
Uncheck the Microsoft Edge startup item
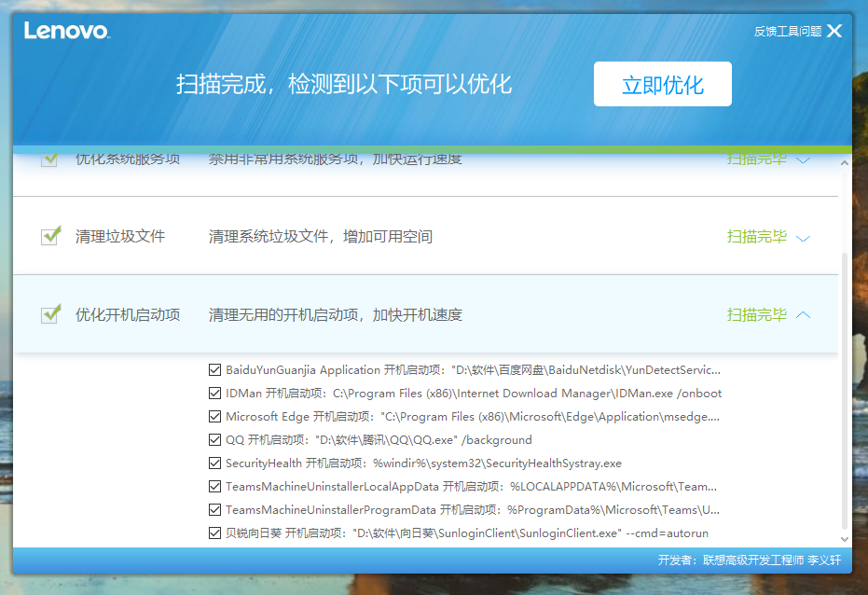214,416
